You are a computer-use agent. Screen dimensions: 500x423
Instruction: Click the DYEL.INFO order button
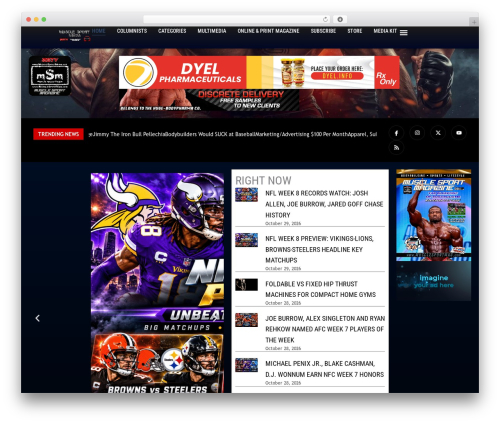pyautogui.click(x=337, y=76)
